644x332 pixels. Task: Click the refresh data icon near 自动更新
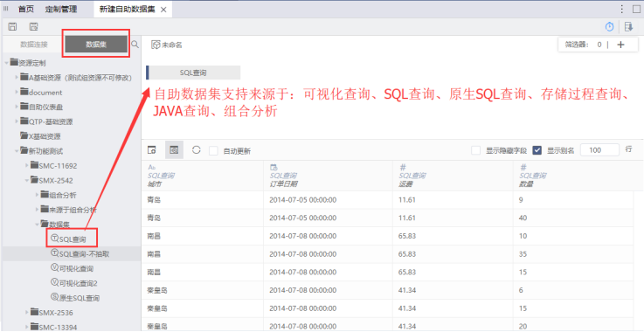(x=197, y=150)
